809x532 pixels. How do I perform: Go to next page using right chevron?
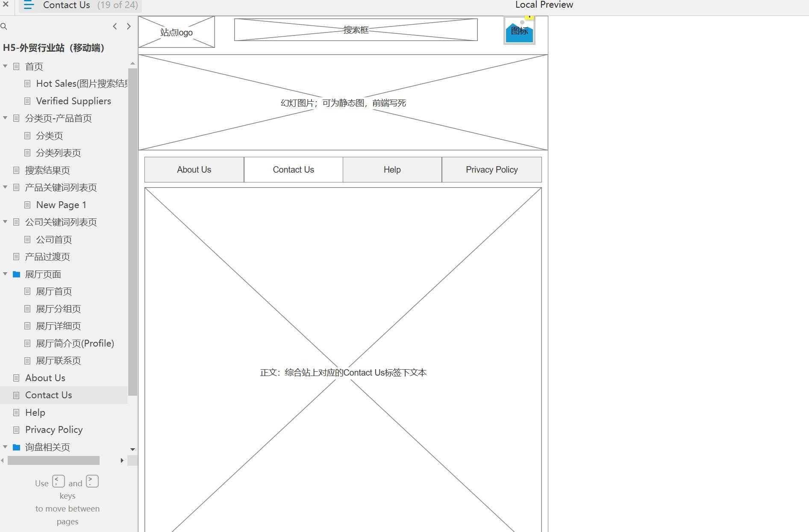129,26
